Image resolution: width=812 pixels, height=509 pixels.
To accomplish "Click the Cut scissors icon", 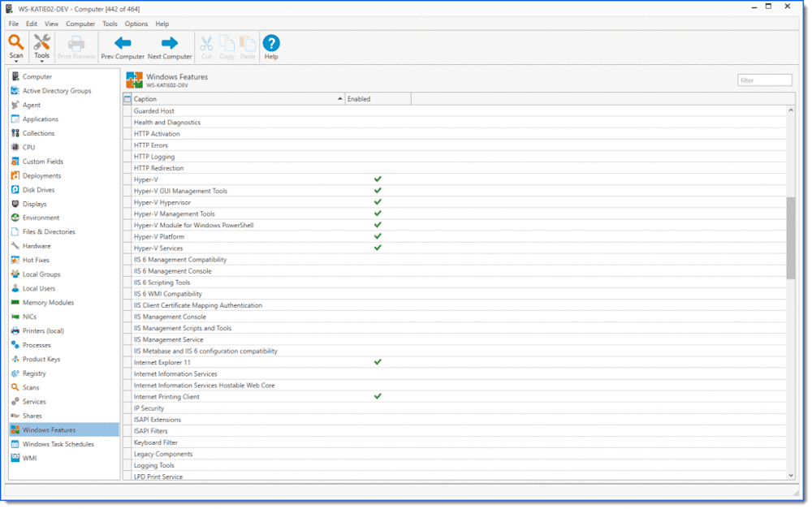I will [206, 43].
